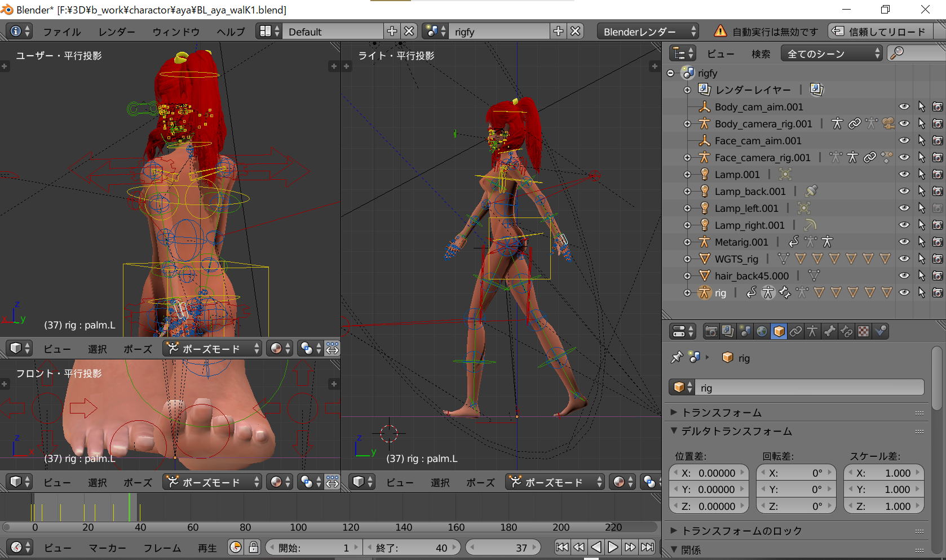
Task: Expand the Metarig.001 tree item
Action: point(687,242)
